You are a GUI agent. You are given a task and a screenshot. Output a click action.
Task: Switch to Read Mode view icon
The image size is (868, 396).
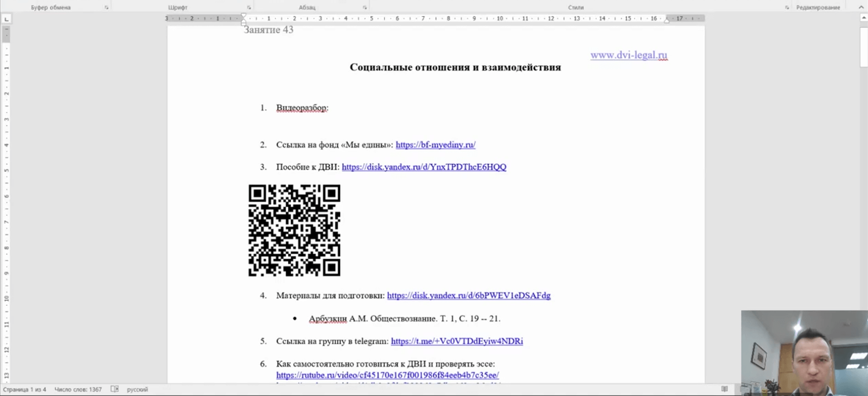coord(724,389)
